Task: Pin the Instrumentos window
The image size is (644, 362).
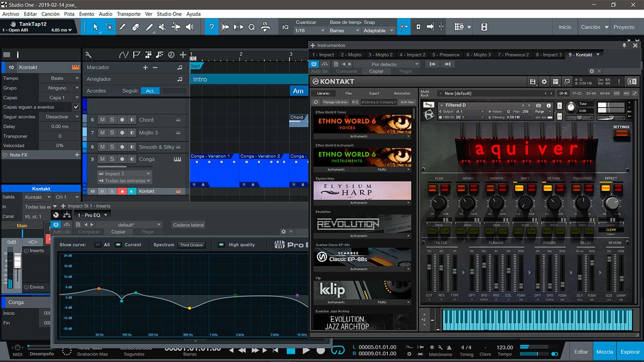Action: [x=624, y=46]
